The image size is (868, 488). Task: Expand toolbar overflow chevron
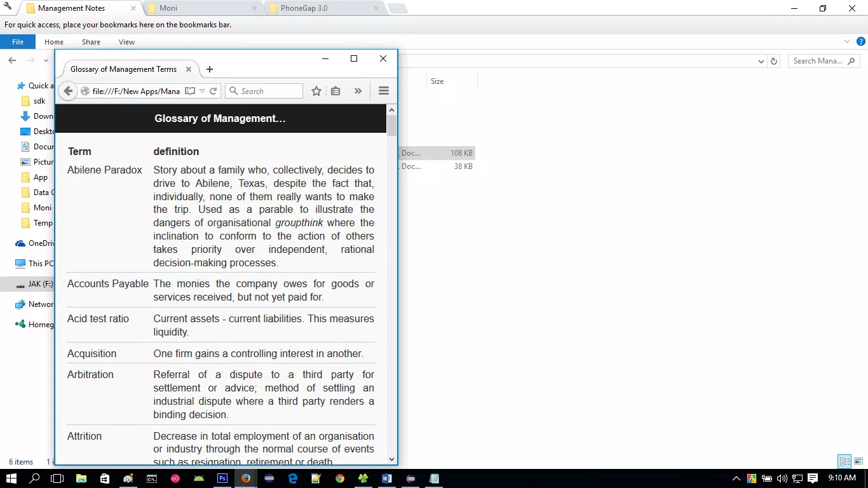[x=358, y=91]
